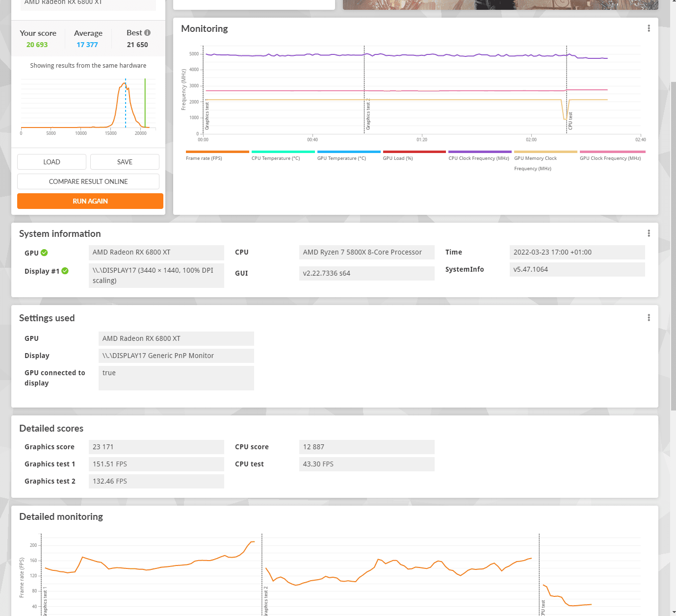Select the GUI version v2.22.7336 s64

click(x=367, y=273)
